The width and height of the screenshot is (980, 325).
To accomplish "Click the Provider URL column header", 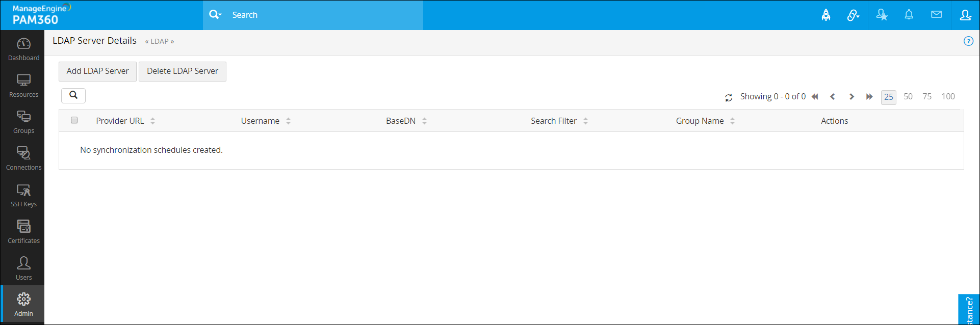I will [120, 121].
